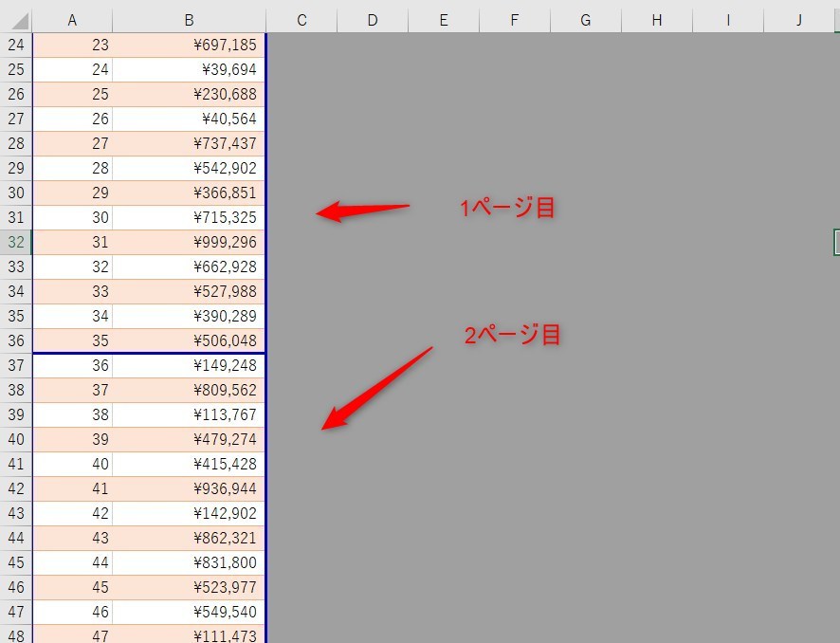Click cell containing ¥936,944
This screenshot has width=840, height=643.
pyautogui.click(x=189, y=488)
